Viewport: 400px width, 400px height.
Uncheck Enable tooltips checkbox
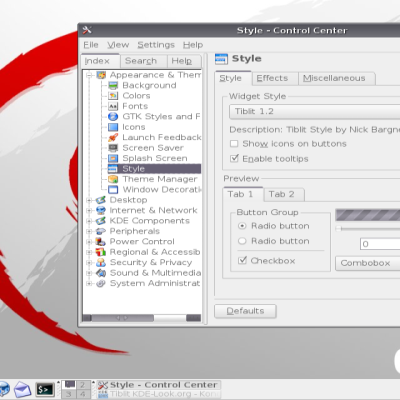click(x=235, y=158)
